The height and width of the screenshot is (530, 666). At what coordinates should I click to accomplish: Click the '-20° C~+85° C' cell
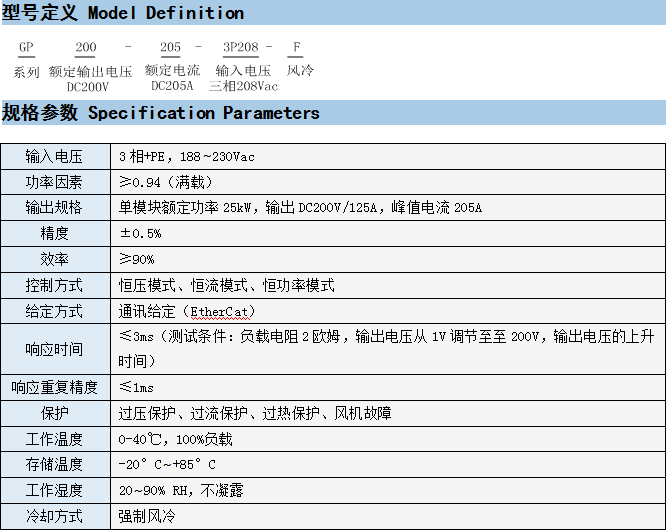click(388, 465)
